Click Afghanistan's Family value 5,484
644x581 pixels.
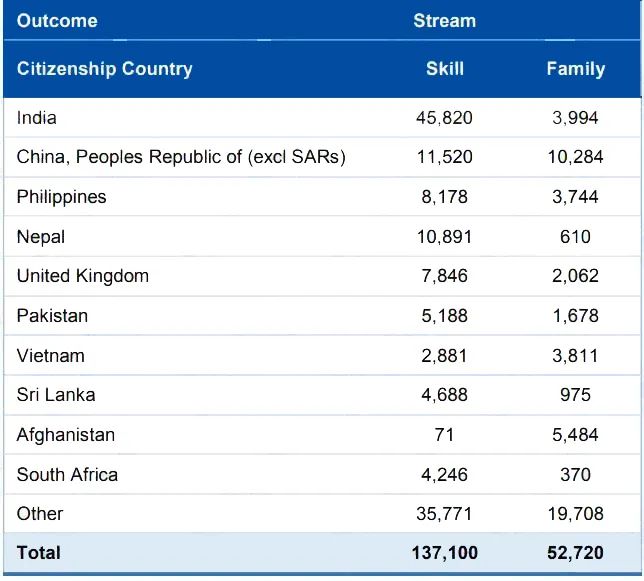pyautogui.click(x=575, y=435)
